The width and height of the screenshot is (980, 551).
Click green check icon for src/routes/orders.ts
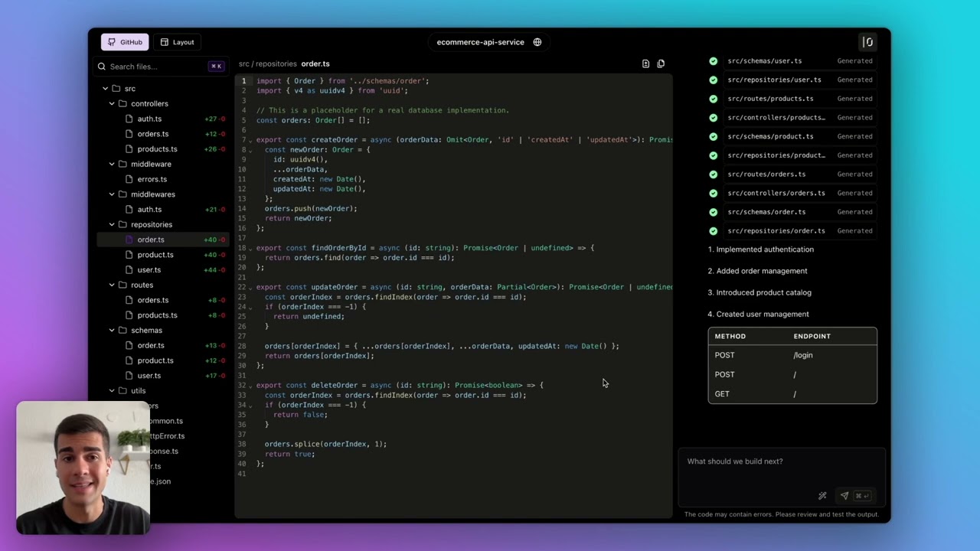(714, 174)
